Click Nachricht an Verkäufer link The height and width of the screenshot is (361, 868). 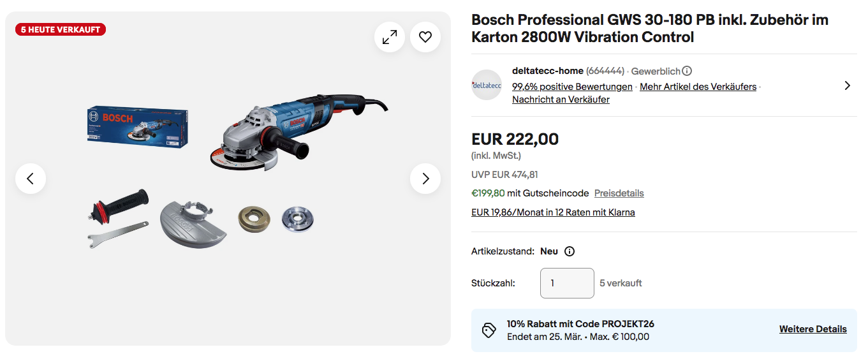tap(561, 99)
